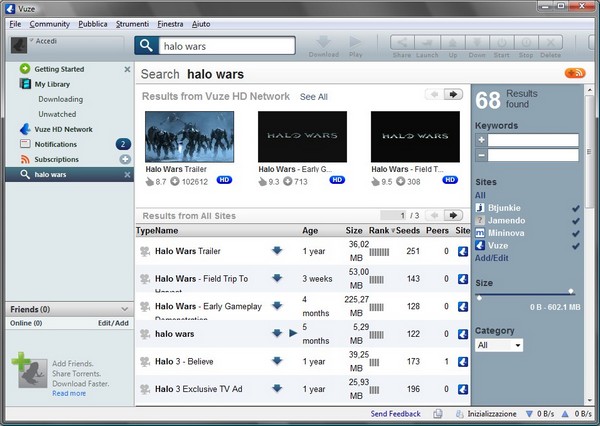Click the See All link
Screen dimensions: 600x426
314,97
